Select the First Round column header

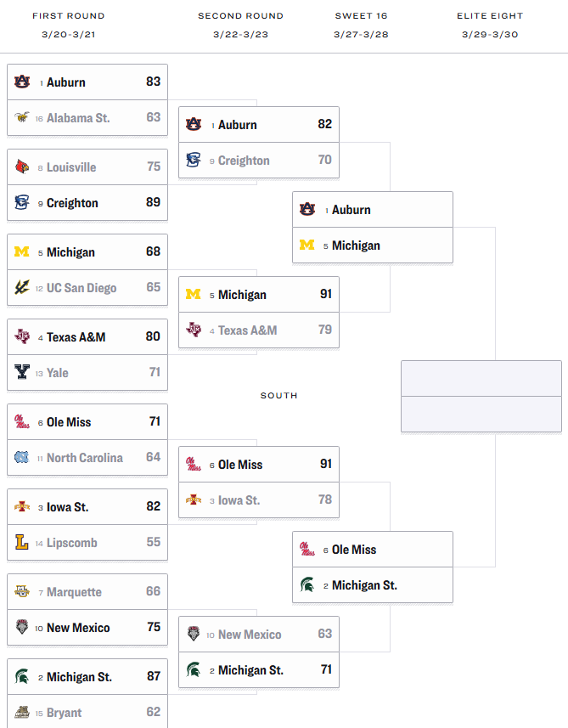69,16
